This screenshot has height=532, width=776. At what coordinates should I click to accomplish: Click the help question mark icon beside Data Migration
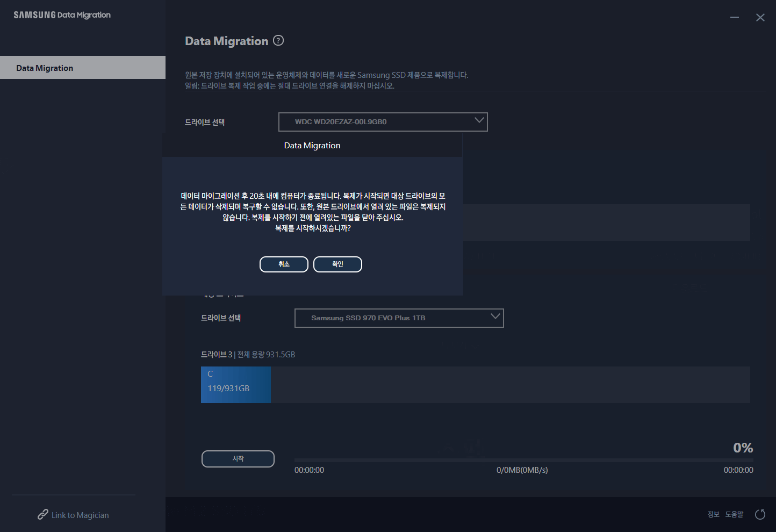[x=278, y=40]
